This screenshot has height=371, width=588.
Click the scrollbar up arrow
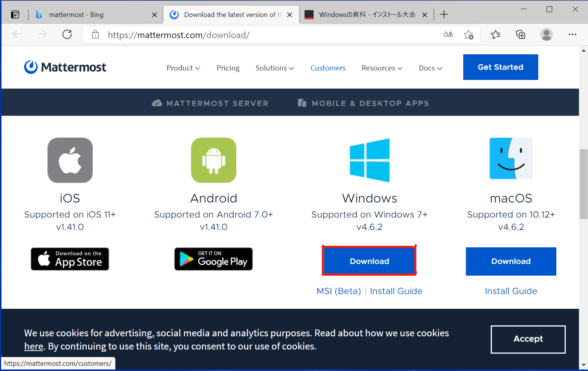[583, 50]
